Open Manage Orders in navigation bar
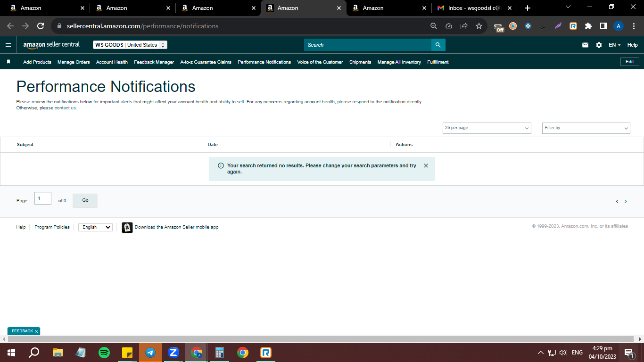 click(74, 62)
